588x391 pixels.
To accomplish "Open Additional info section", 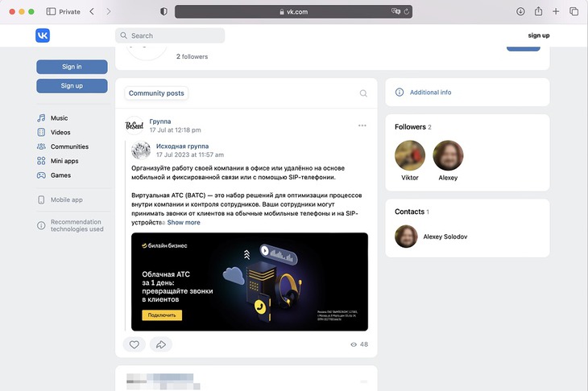I will (x=430, y=93).
